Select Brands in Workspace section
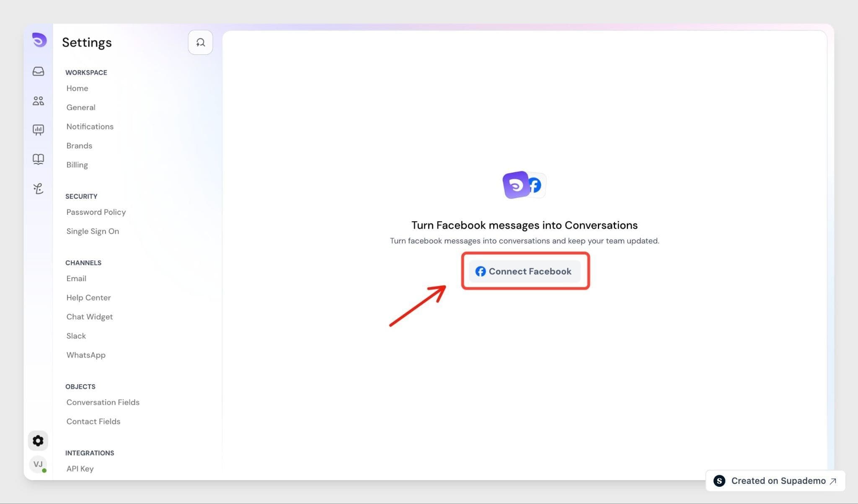The width and height of the screenshot is (858, 504). click(79, 146)
